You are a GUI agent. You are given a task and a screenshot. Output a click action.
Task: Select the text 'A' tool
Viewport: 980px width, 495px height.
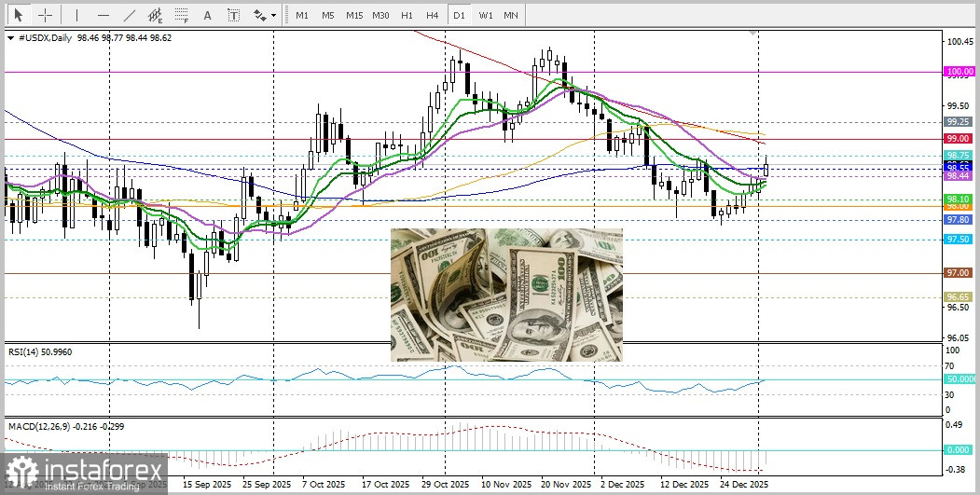208,15
